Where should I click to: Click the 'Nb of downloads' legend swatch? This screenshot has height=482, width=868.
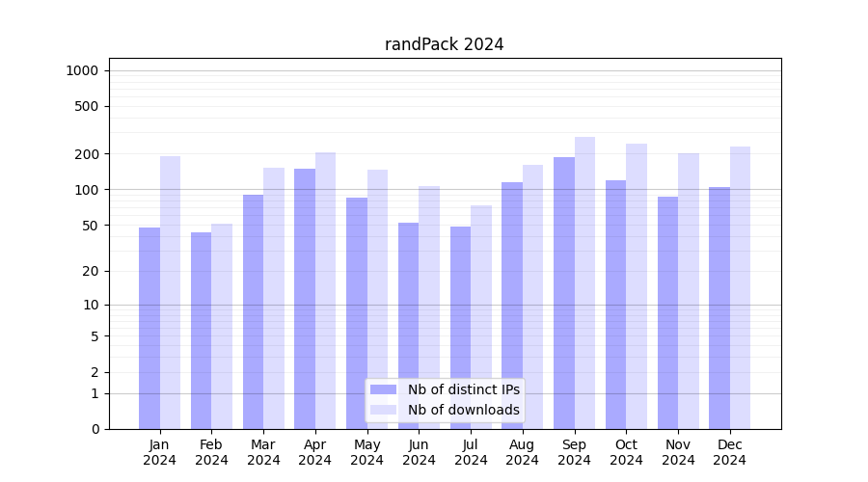383,410
